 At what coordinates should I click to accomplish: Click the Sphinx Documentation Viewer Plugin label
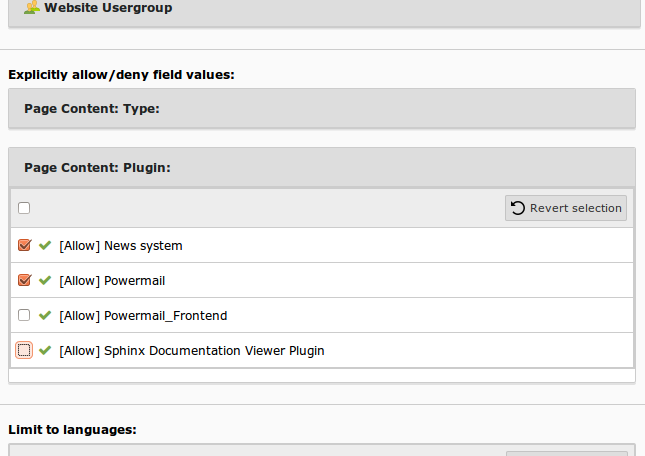191,351
